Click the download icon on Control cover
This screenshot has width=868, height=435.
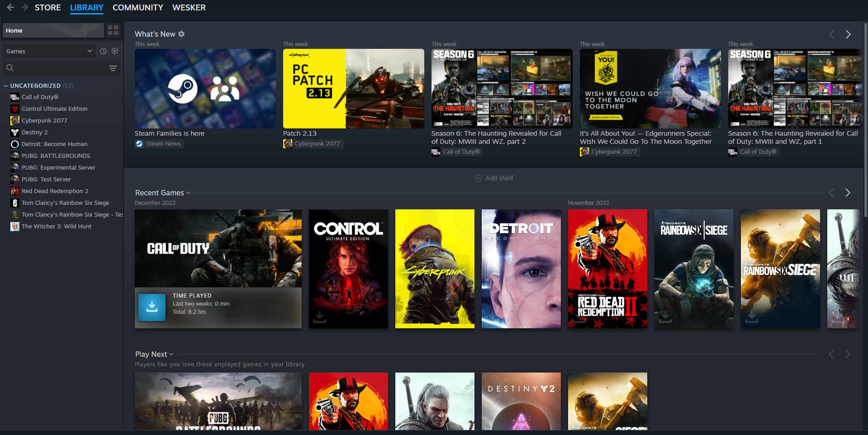(320, 317)
